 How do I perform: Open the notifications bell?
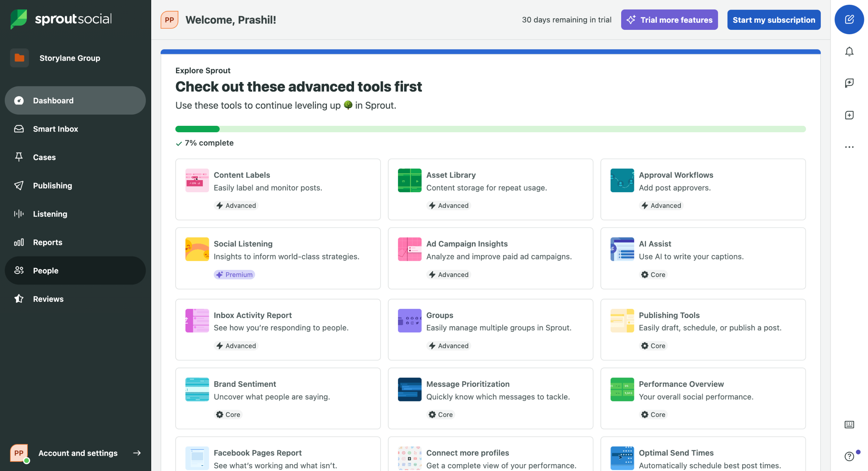849,52
